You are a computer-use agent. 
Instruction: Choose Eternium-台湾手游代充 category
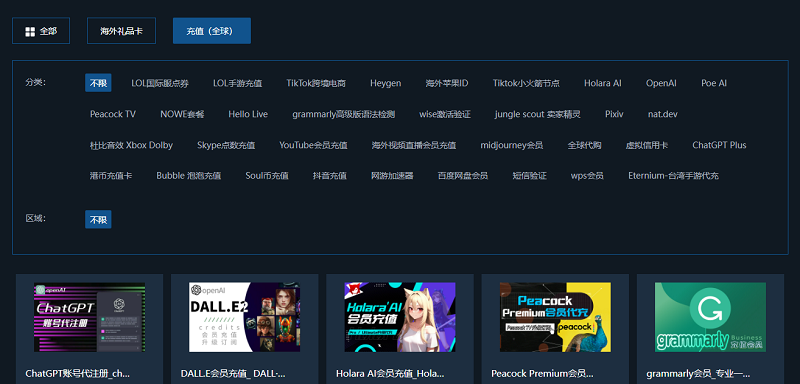coord(673,176)
